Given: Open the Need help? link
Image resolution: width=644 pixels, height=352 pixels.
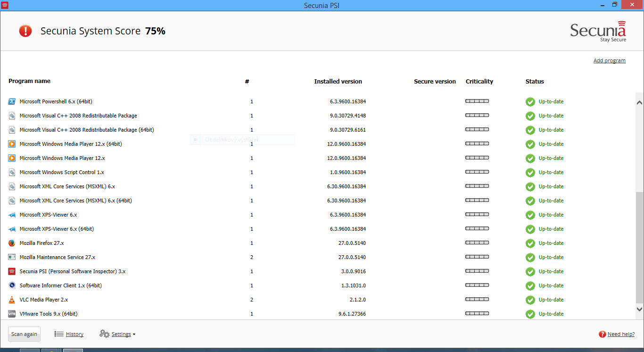Looking at the screenshot, I should point(620,334).
